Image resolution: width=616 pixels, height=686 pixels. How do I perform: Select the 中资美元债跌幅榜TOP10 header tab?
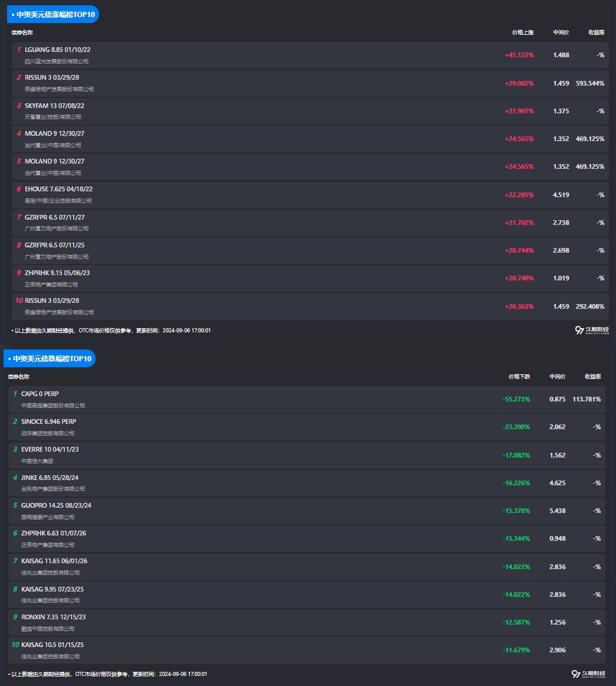(50, 358)
